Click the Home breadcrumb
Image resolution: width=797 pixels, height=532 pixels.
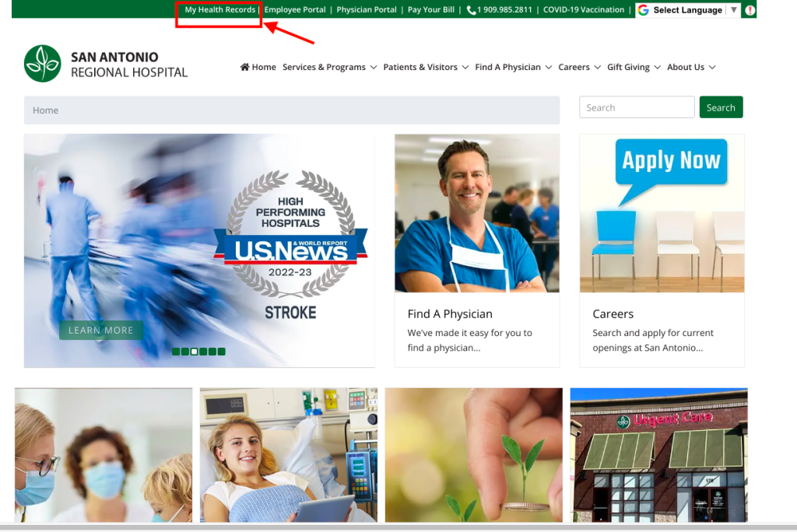coord(46,110)
